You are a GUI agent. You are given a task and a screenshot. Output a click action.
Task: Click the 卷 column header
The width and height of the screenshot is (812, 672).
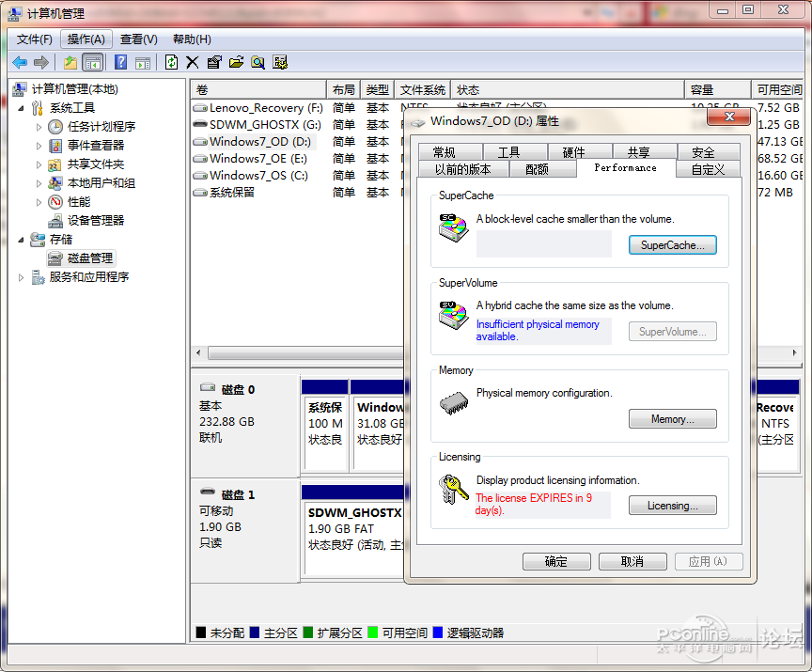point(258,89)
